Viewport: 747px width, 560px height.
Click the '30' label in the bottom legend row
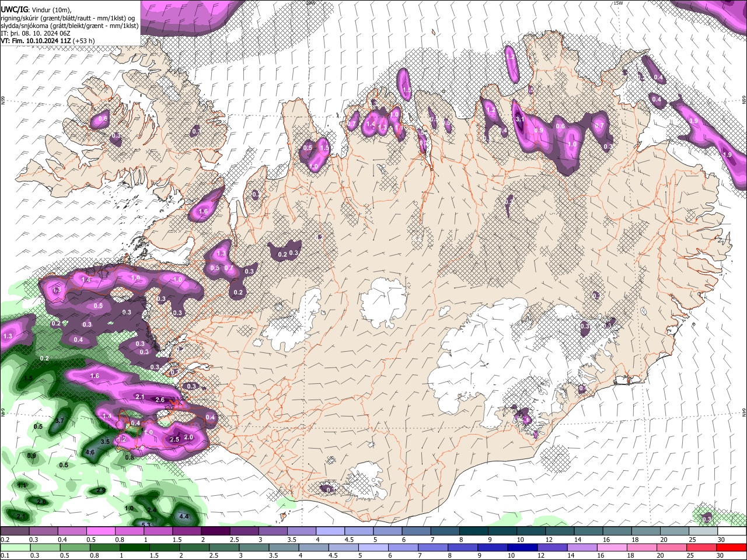coord(720,555)
